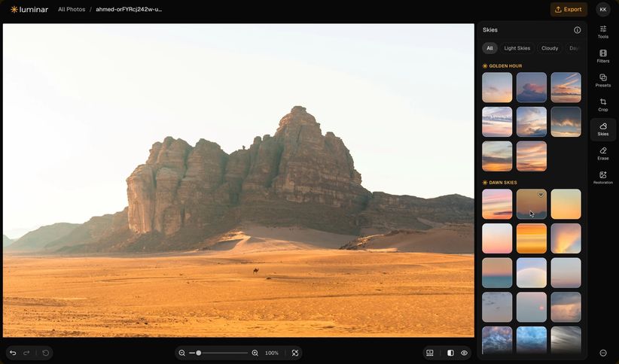Image resolution: width=619 pixels, height=364 pixels.
Task: Redo the last undone edit
Action: pyautogui.click(x=26, y=353)
